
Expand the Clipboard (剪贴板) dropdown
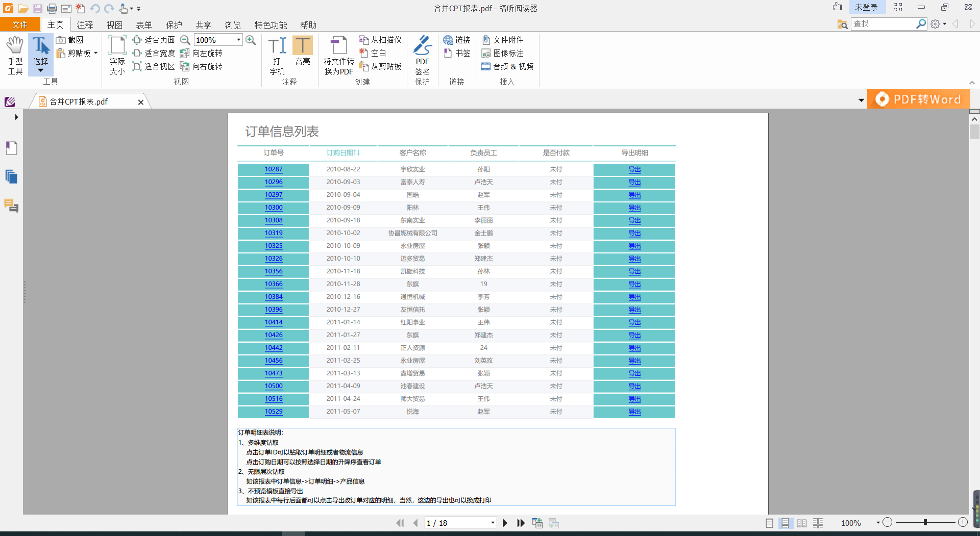click(x=95, y=53)
